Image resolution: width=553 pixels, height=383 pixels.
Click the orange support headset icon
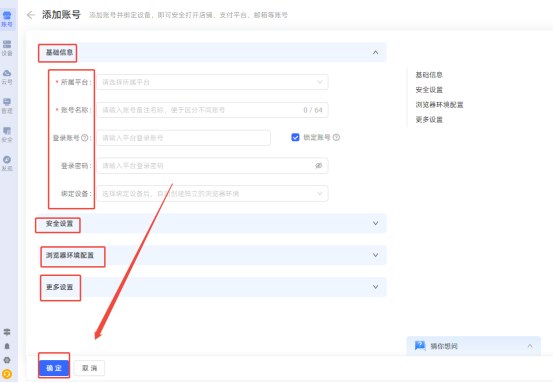7,374
